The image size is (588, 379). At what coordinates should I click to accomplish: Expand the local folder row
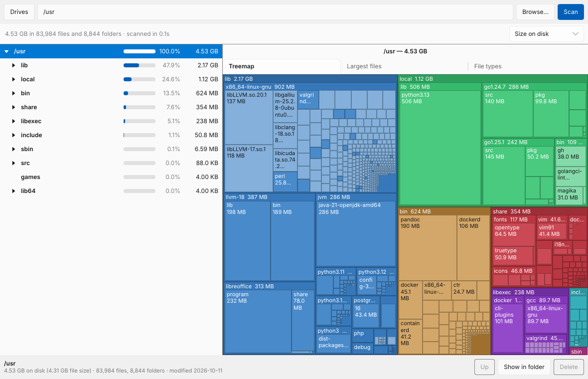(13, 79)
